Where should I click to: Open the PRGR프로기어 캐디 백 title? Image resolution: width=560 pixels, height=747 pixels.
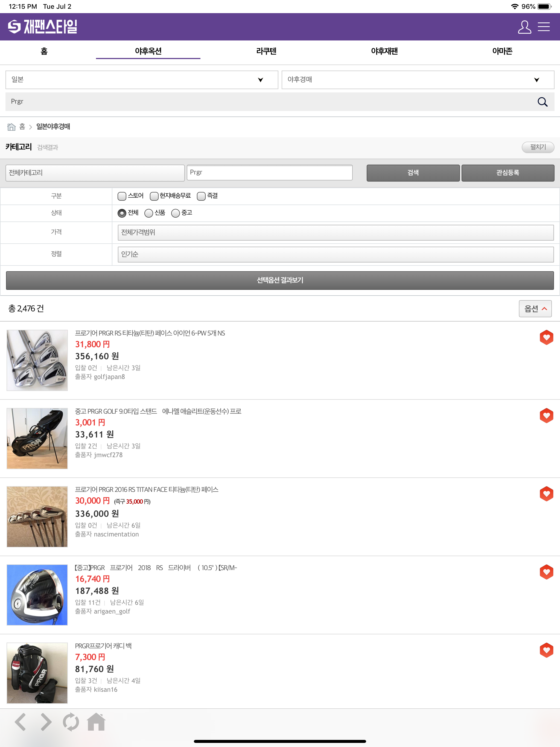[103, 646]
